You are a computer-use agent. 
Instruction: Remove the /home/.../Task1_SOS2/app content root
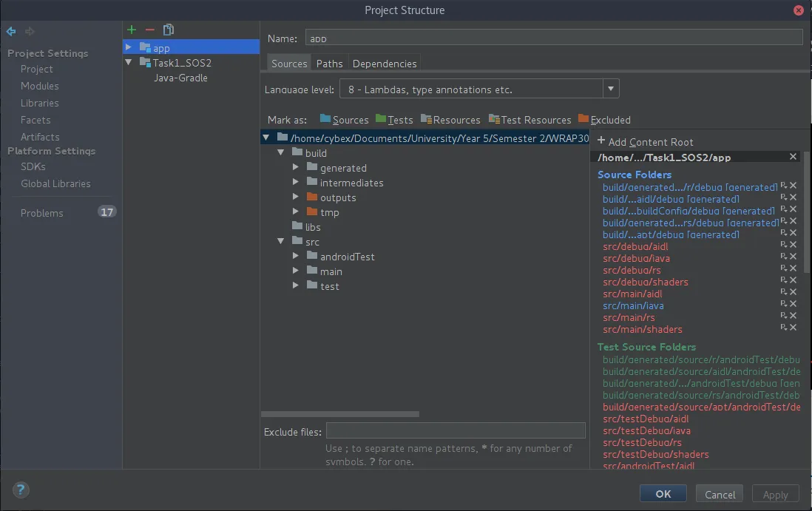(793, 157)
